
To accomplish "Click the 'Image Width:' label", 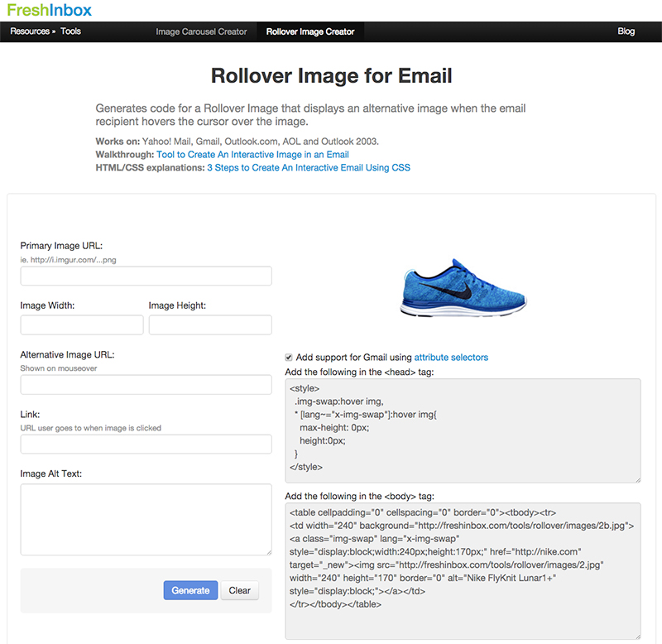I will coord(47,305).
